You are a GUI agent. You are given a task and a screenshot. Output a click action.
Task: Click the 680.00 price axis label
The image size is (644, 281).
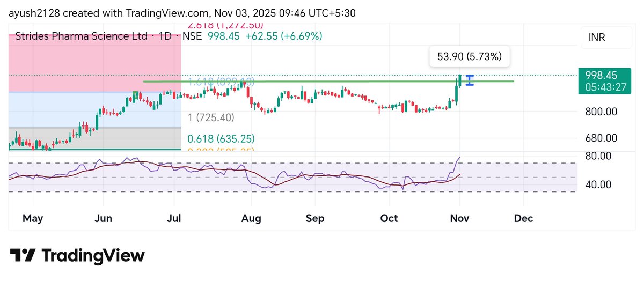tap(600, 138)
